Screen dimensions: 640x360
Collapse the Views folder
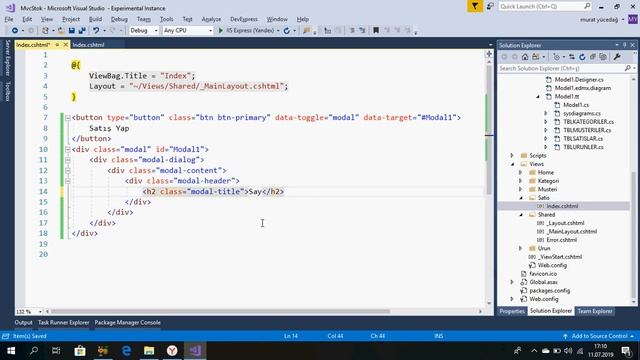click(512, 164)
